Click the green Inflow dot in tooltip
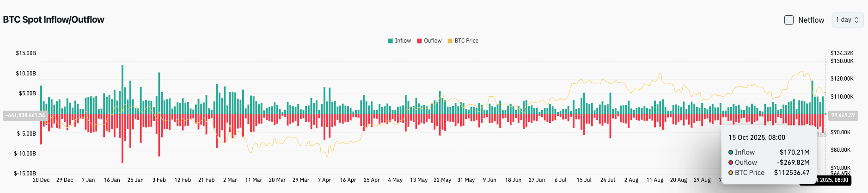This screenshot has width=868, height=193. [731, 152]
